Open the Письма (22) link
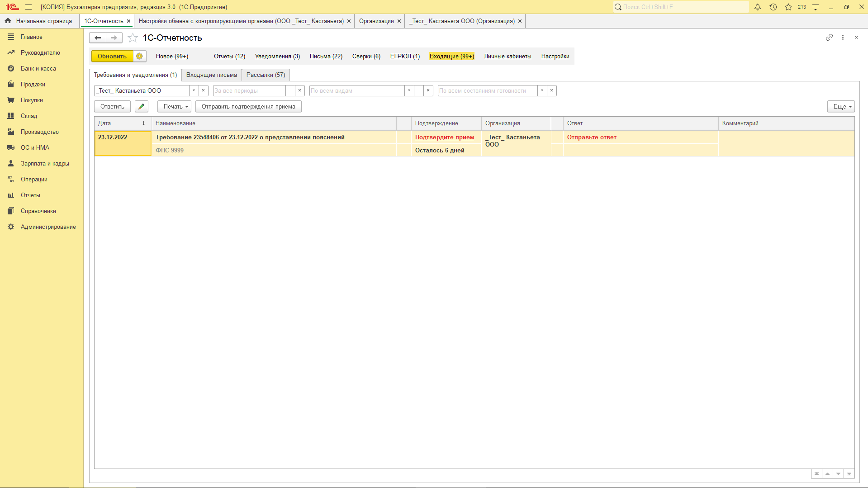This screenshot has height=488, width=868. coord(326,56)
